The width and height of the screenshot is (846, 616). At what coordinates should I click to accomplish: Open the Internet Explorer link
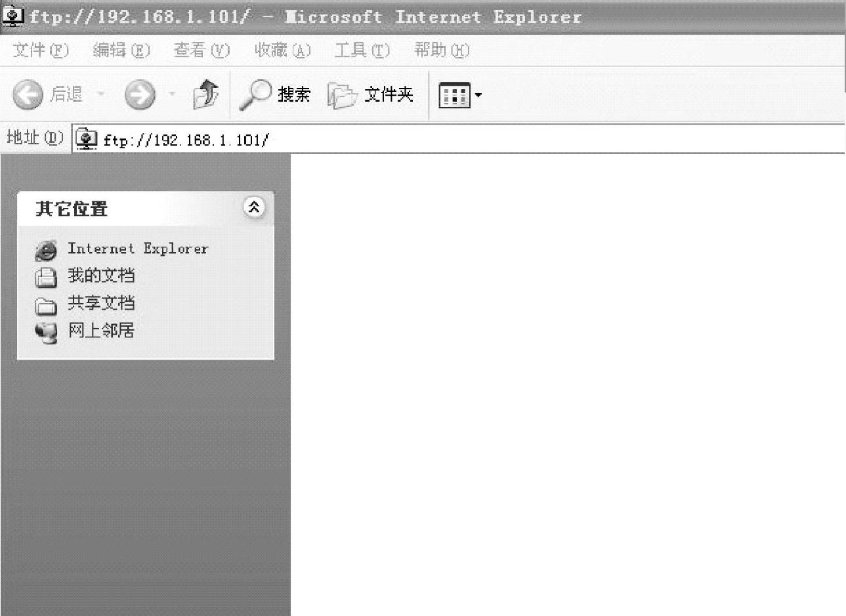[138, 249]
